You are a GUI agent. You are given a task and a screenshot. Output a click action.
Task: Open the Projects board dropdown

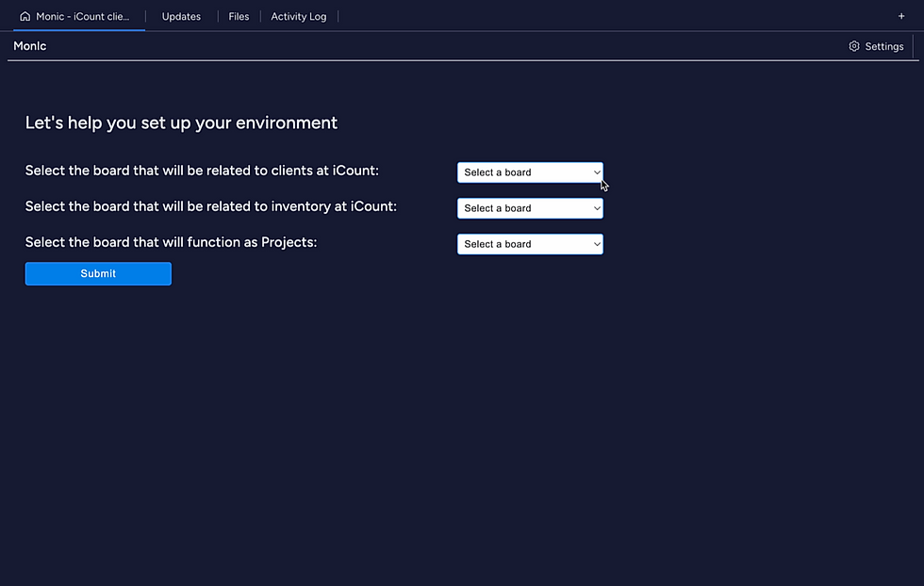(530, 244)
